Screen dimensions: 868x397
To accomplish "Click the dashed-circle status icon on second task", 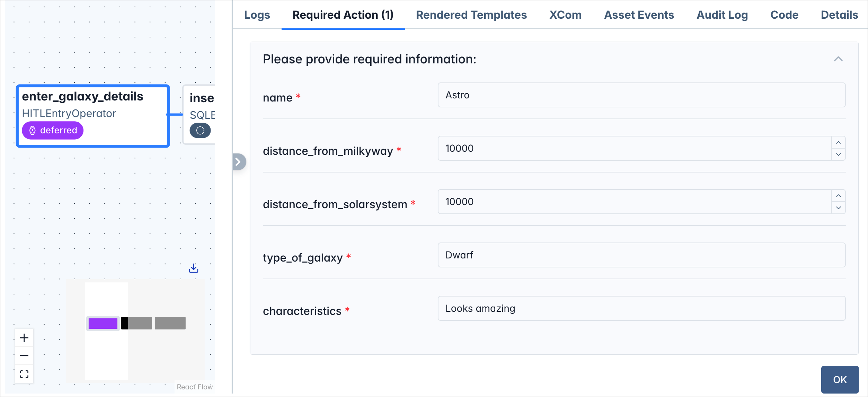I will tap(200, 130).
